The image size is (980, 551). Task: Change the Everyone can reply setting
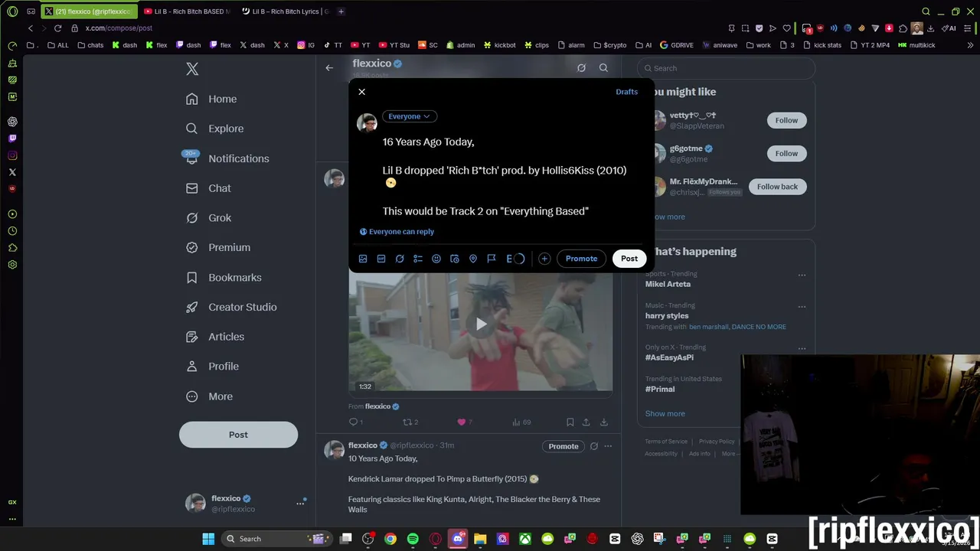[397, 232]
